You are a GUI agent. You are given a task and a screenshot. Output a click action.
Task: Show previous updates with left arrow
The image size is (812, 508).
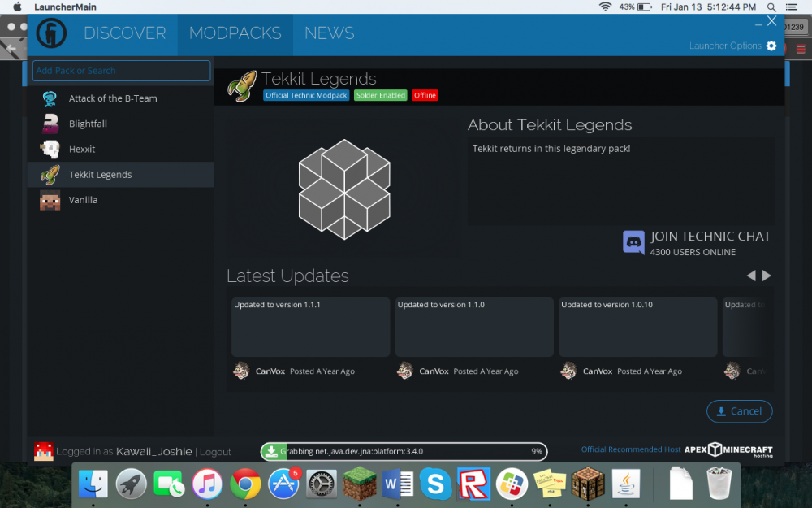pyautogui.click(x=751, y=276)
